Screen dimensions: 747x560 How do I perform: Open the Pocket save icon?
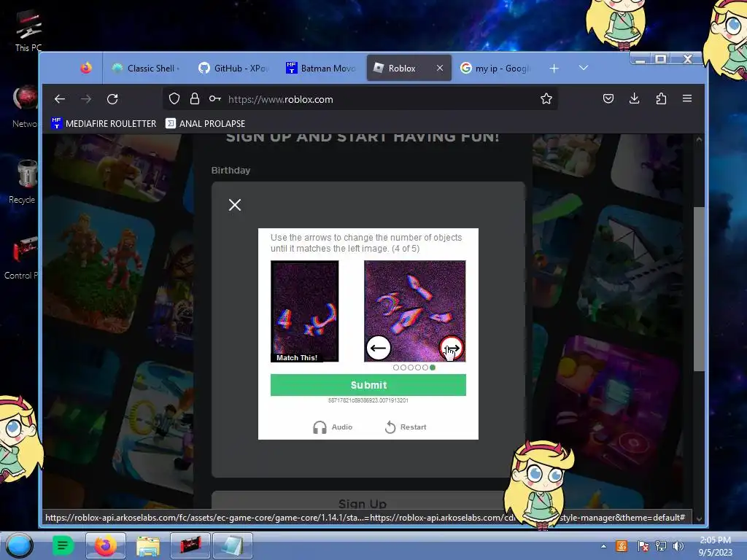(x=608, y=98)
